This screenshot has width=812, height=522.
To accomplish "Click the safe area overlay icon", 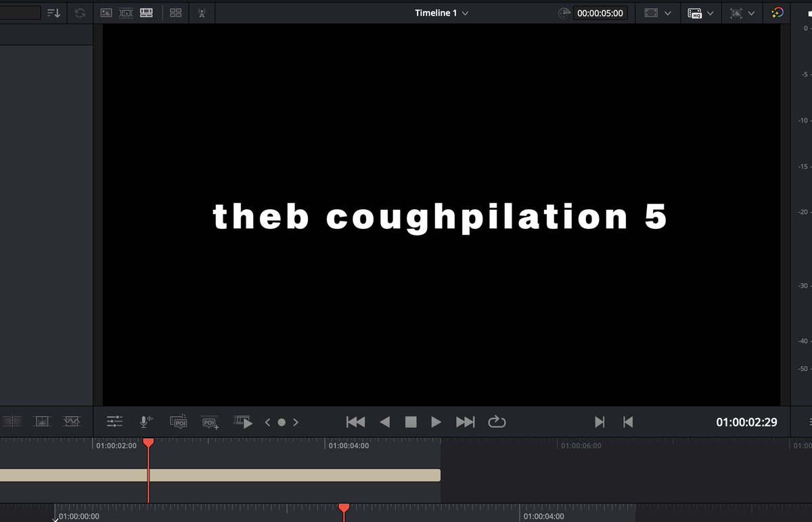I will pyautogui.click(x=651, y=13).
